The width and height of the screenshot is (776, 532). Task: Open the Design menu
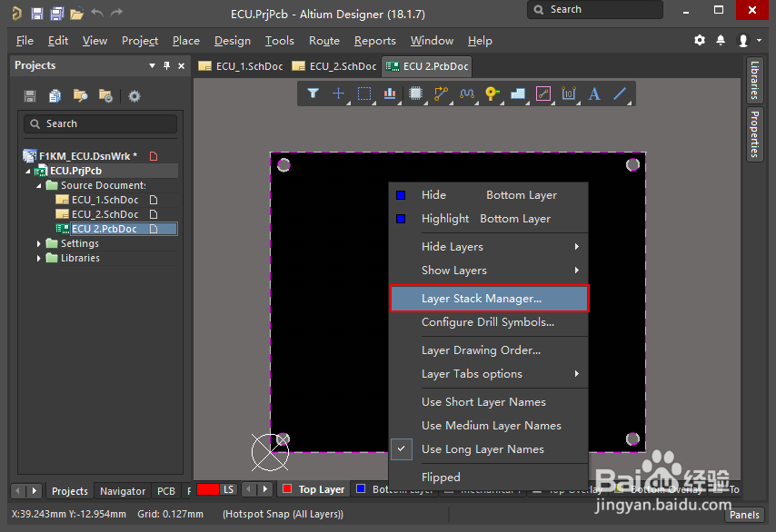pyautogui.click(x=232, y=41)
